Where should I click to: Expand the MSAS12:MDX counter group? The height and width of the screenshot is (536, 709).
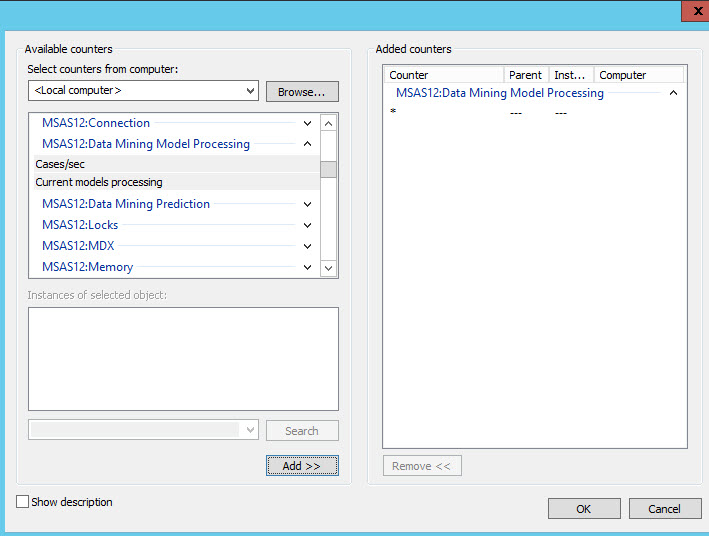point(307,246)
